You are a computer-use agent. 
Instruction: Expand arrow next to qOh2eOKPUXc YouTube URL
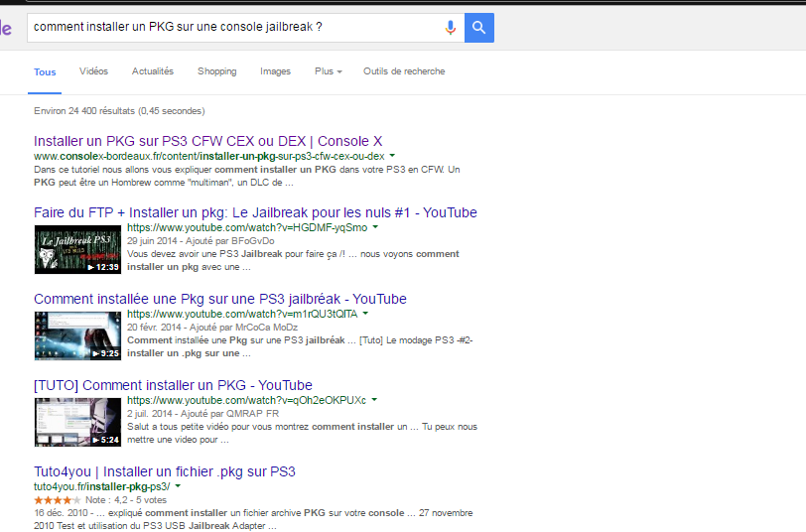374,399
